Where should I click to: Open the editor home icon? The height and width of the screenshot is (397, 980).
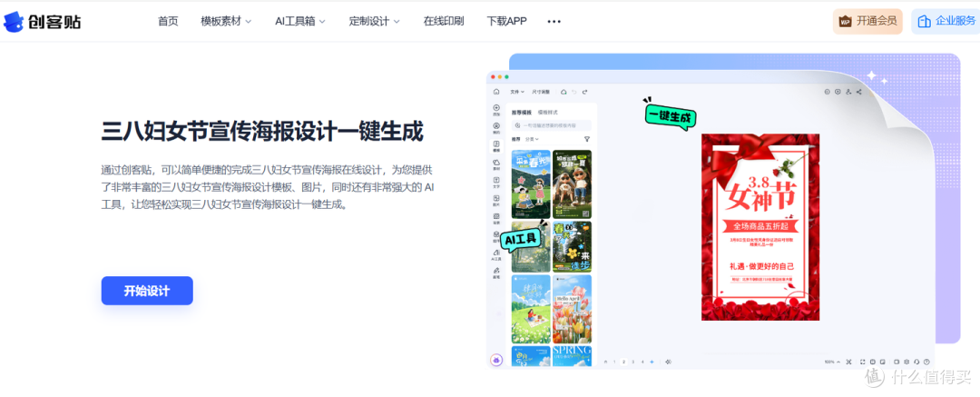[496, 92]
